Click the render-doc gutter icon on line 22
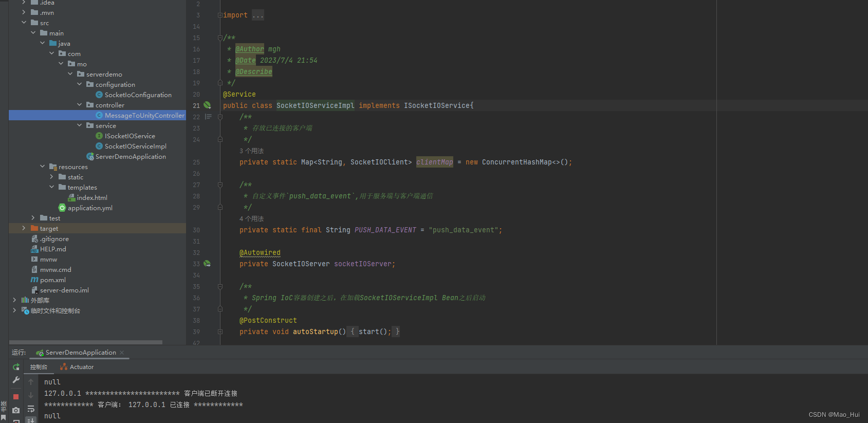The image size is (868, 423). [208, 117]
